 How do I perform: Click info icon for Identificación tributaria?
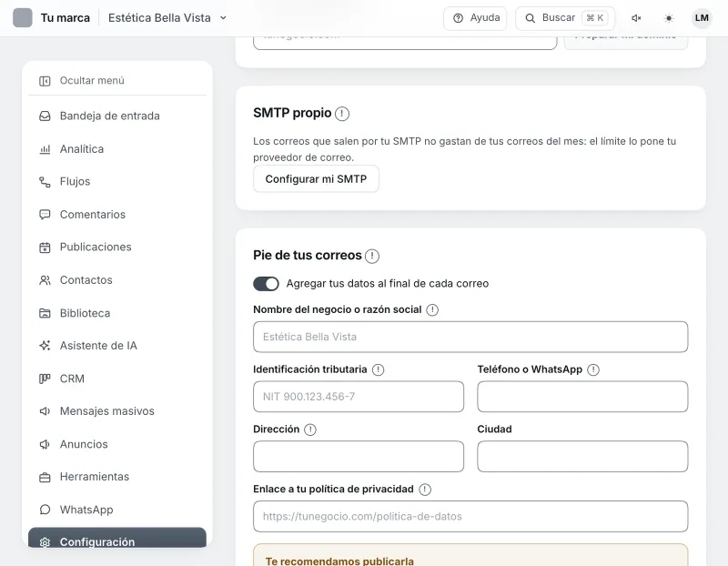click(x=379, y=370)
